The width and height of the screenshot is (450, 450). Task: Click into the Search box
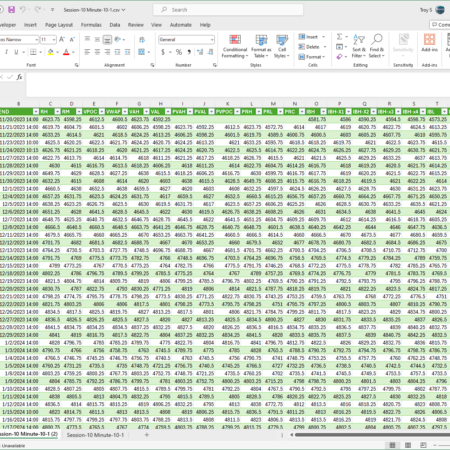tap(228, 10)
